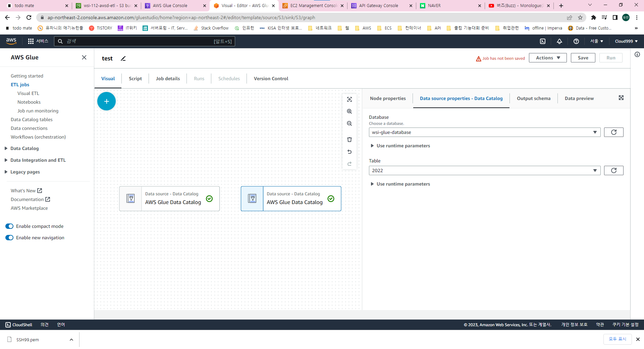This screenshot has height=349, width=644.
Task: Open the AWS home logo
Action: coord(11,41)
